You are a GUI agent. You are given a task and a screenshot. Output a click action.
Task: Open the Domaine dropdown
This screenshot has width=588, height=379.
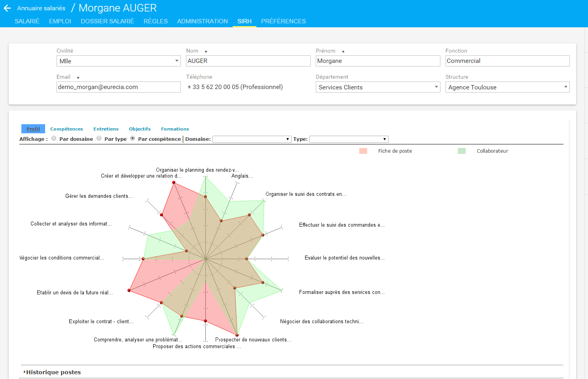click(x=252, y=139)
